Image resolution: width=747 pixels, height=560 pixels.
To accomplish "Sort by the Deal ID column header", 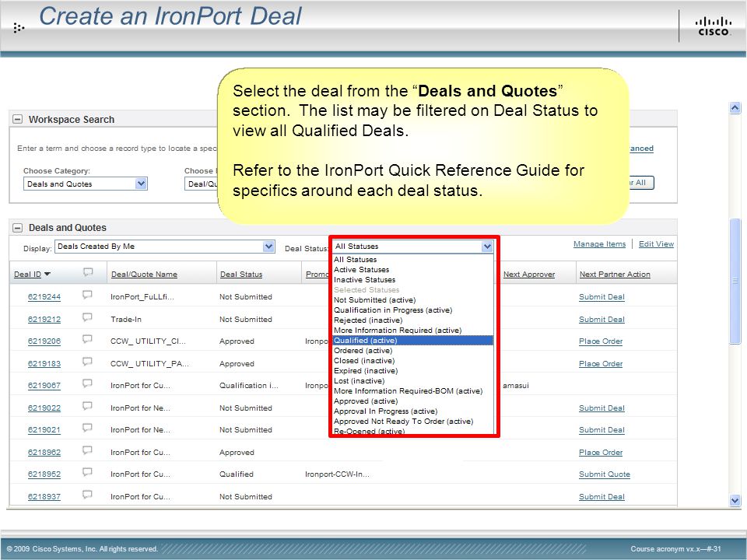I will [x=28, y=274].
